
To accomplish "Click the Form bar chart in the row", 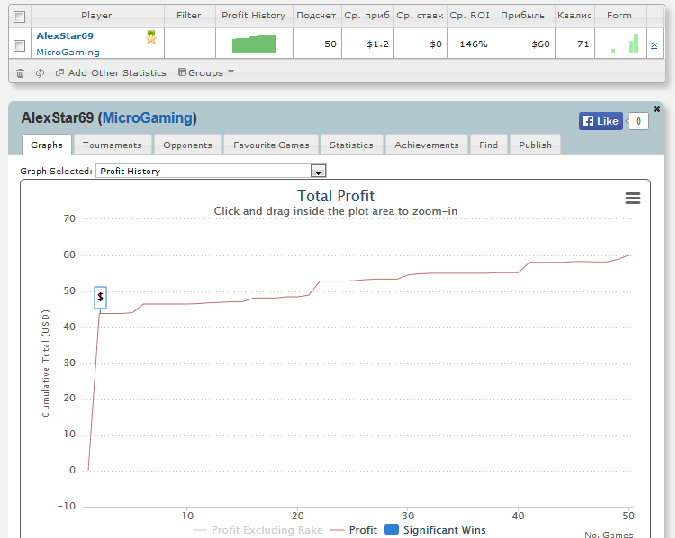I will tap(624, 44).
